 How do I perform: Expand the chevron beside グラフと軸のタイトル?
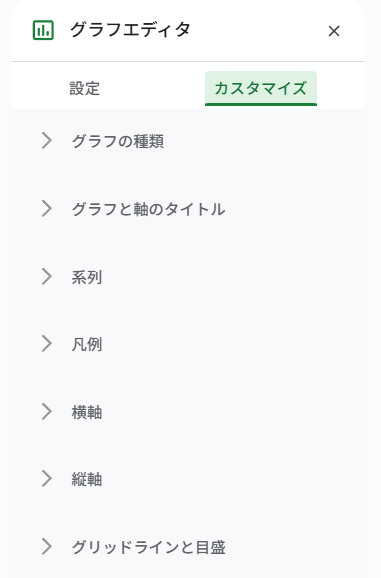[x=46, y=208]
